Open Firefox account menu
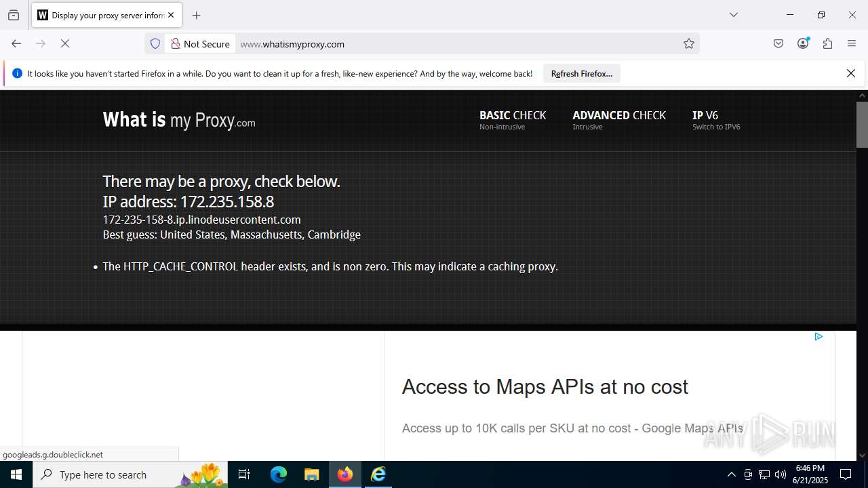The width and height of the screenshot is (868, 488). pyautogui.click(x=803, y=43)
